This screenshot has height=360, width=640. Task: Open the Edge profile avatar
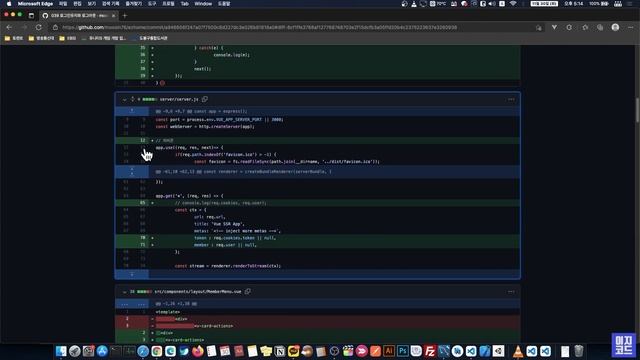pos(616,27)
